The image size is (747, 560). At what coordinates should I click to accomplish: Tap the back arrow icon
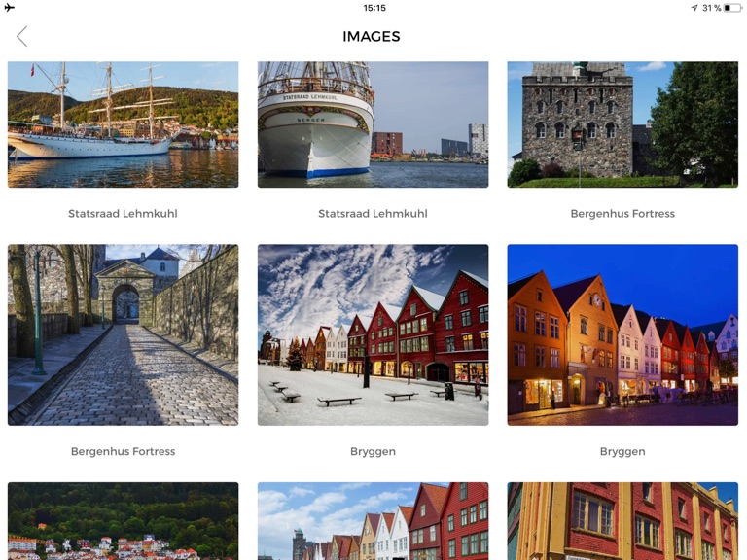[22, 36]
